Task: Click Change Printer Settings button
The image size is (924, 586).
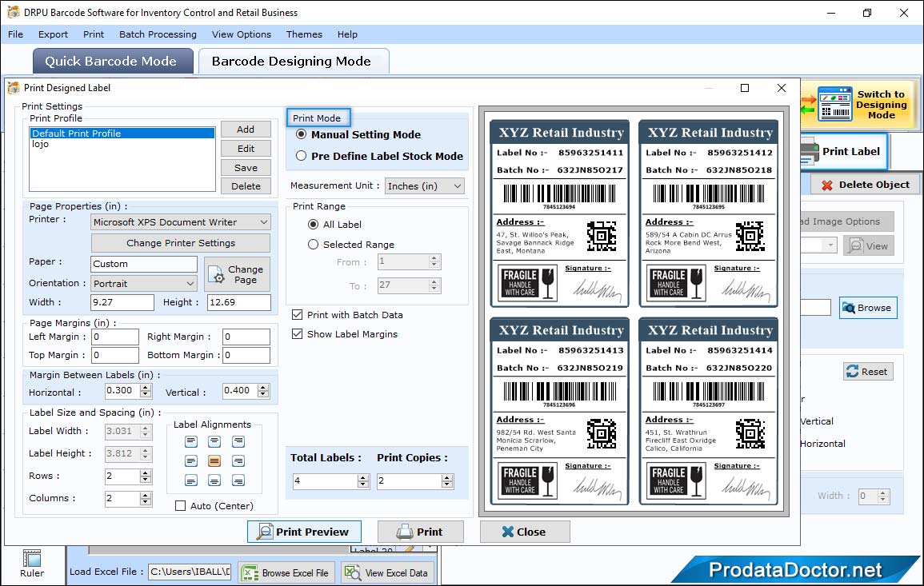Action: 181,243
